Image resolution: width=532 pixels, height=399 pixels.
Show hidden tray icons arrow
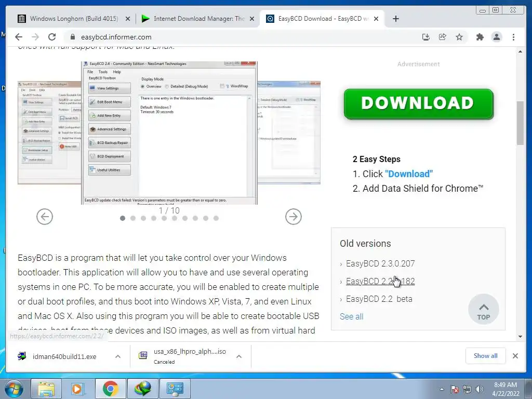pyautogui.click(x=442, y=389)
